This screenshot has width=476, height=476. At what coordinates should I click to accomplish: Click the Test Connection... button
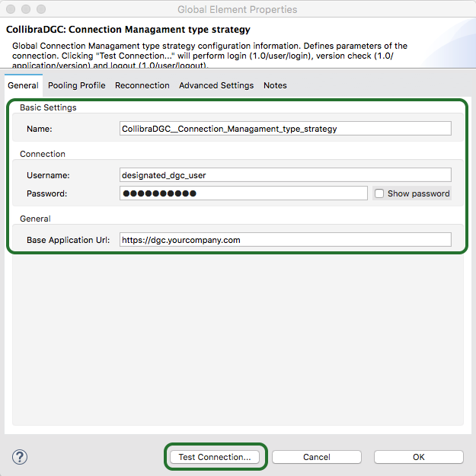pyautogui.click(x=215, y=457)
